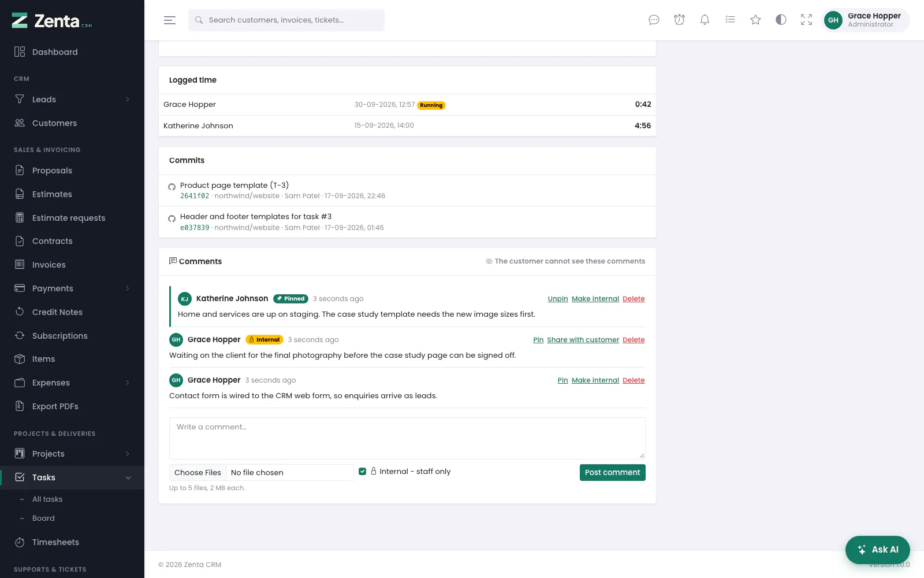Open the Ask AI assistant

(x=878, y=550)
